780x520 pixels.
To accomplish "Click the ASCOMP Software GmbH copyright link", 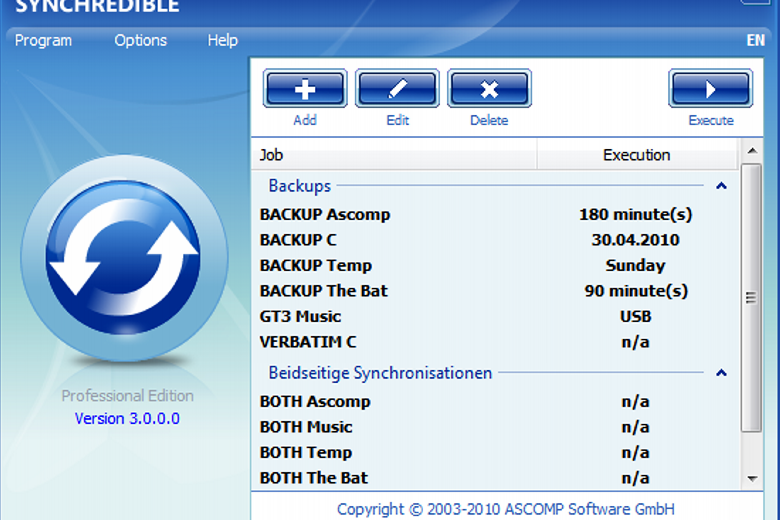I will (x=505, y=509).
